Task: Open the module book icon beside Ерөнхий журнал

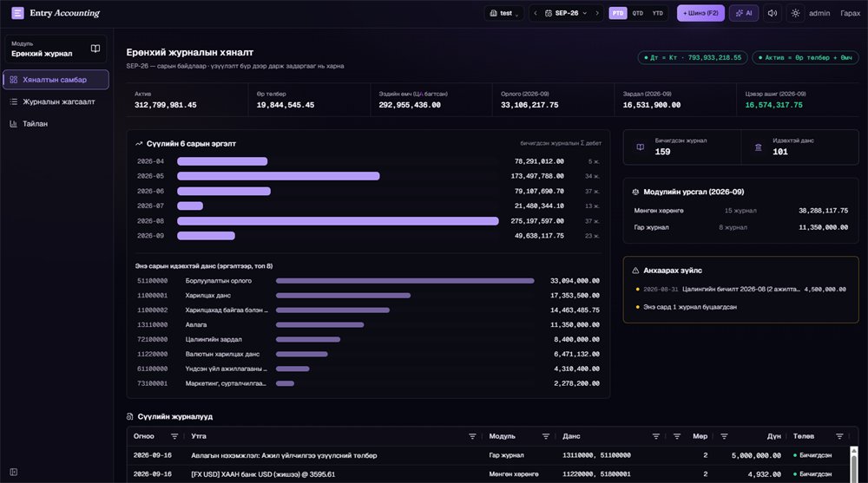Action: [x=95, y=49]
